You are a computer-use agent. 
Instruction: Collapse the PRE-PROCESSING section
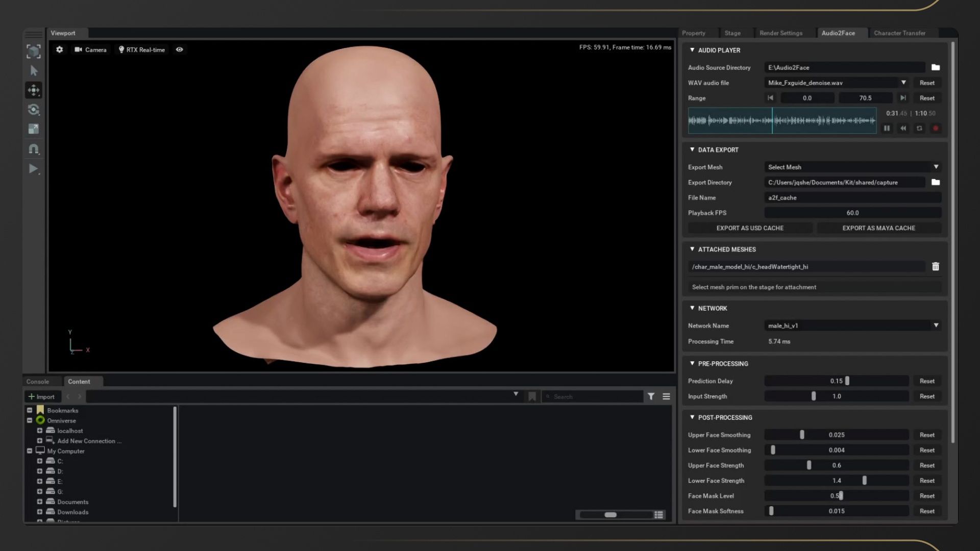point(692,363)
